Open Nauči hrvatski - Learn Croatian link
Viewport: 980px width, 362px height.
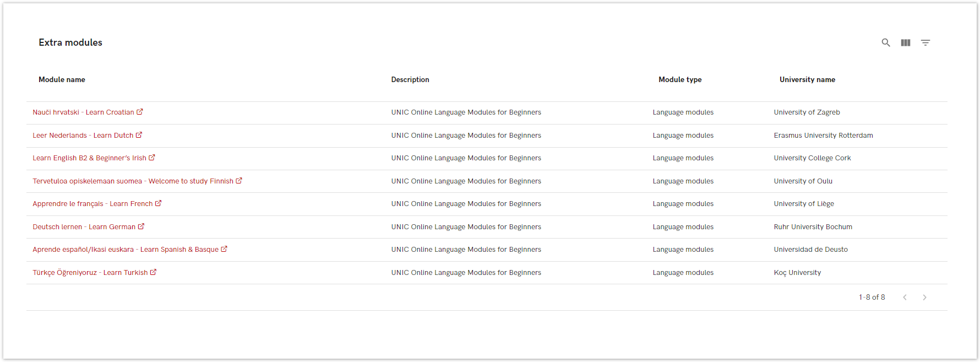(x=83, y=112)
